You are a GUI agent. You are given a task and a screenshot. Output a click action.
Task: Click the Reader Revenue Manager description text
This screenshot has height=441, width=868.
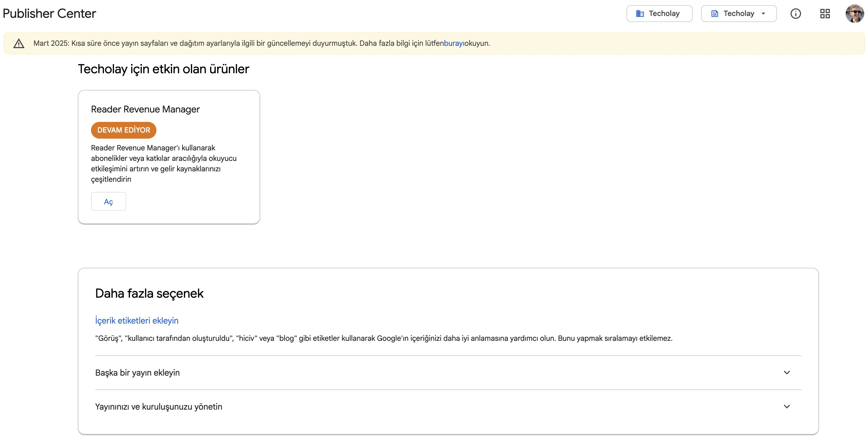coord(164,163)
